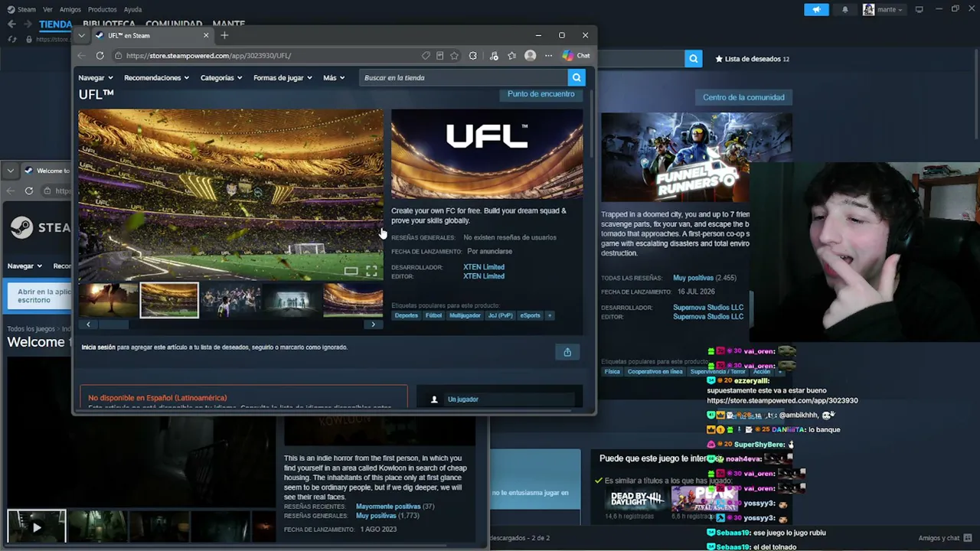Select the eSports tag
Viewport: 980px width, 551px height.
[x=530, y=315]
